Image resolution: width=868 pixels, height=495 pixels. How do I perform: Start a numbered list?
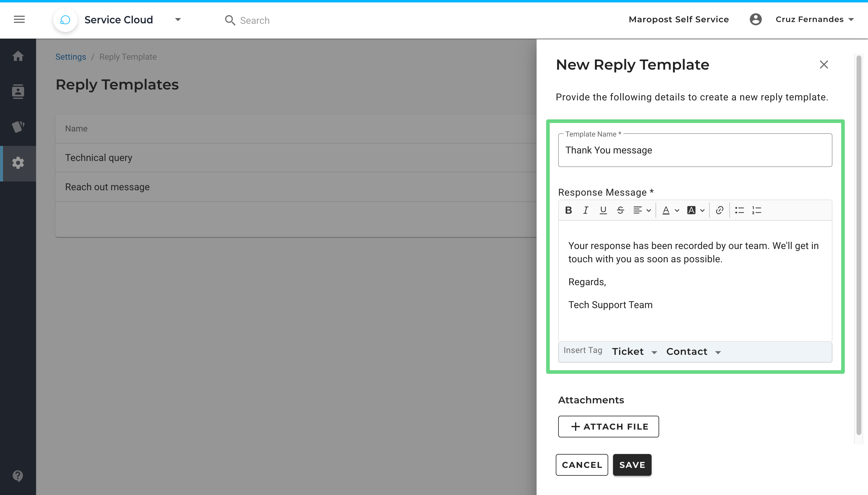[x=756, y=210]
